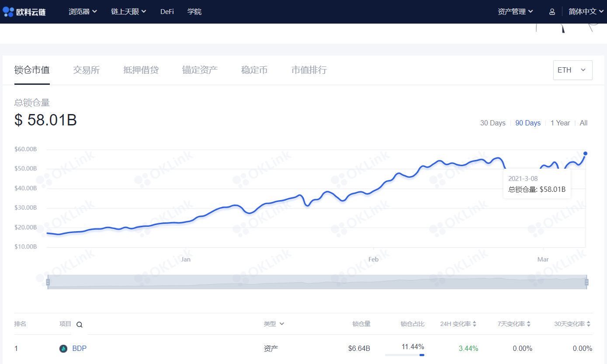Expand the 类型 filter dropdown

click(x=274, y=324)
